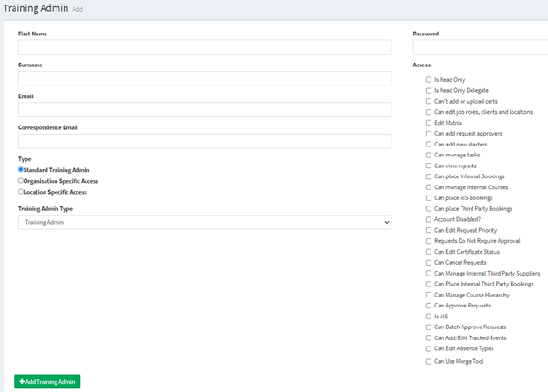Click the Password input field

pyautogui.click(x=480, y=47)
